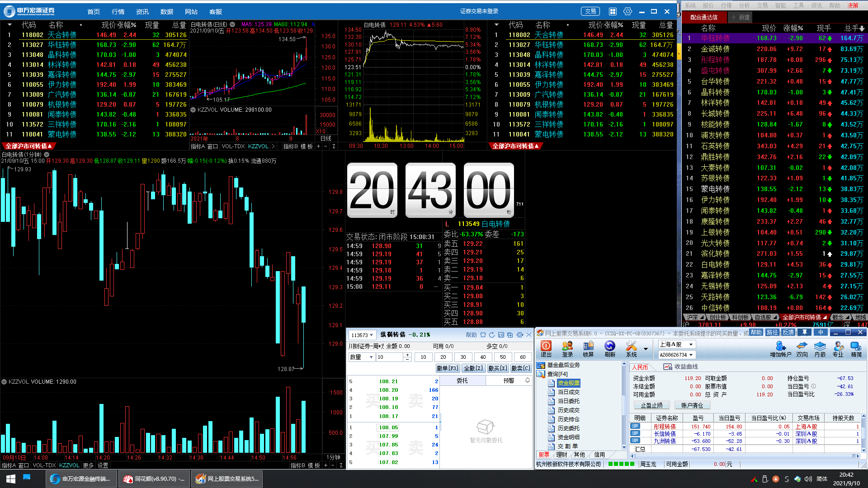Click the skin shirt icon in 纵横转债 panel

pyautogui.click(x=483, y=335)
